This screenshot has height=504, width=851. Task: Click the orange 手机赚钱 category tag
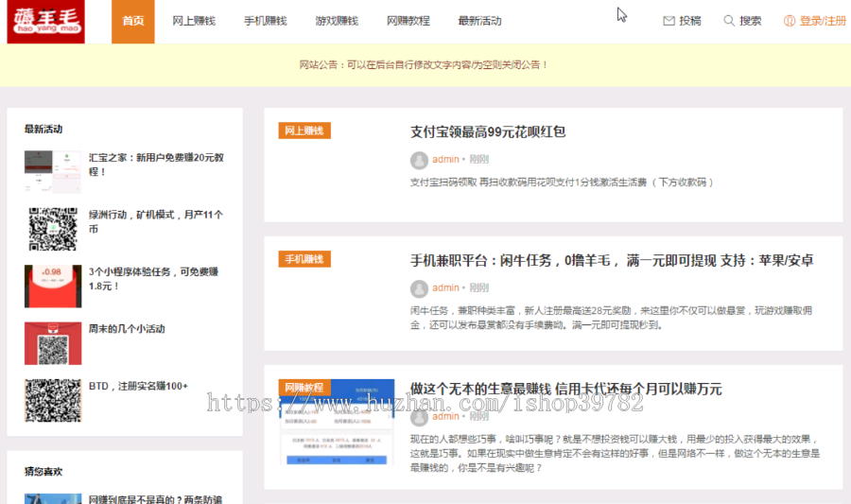tap(304, 259)
